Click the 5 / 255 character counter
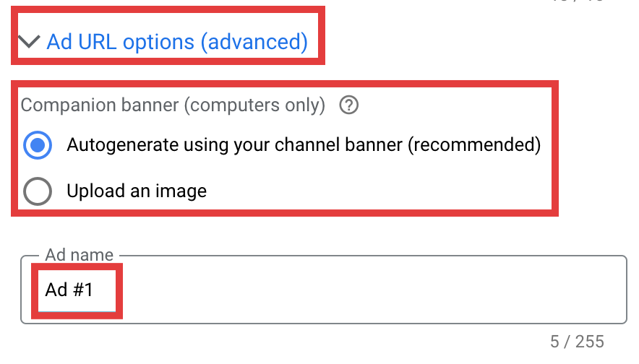The height and width of the screenshot is (364, 639). (x=577, y=342)
